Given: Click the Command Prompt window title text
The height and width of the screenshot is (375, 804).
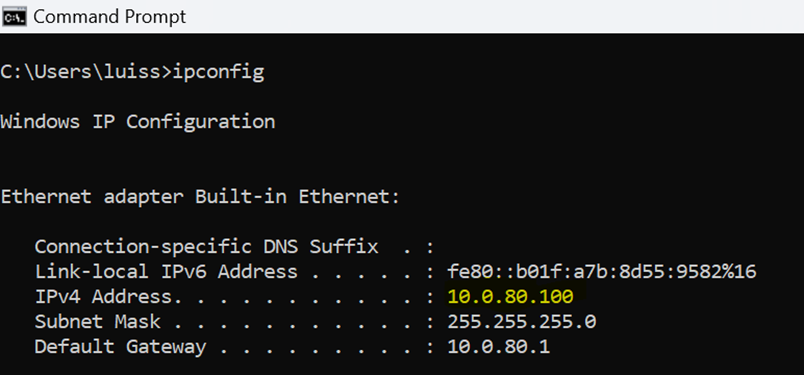Looking at the screenshot, I should click(110, 17).
